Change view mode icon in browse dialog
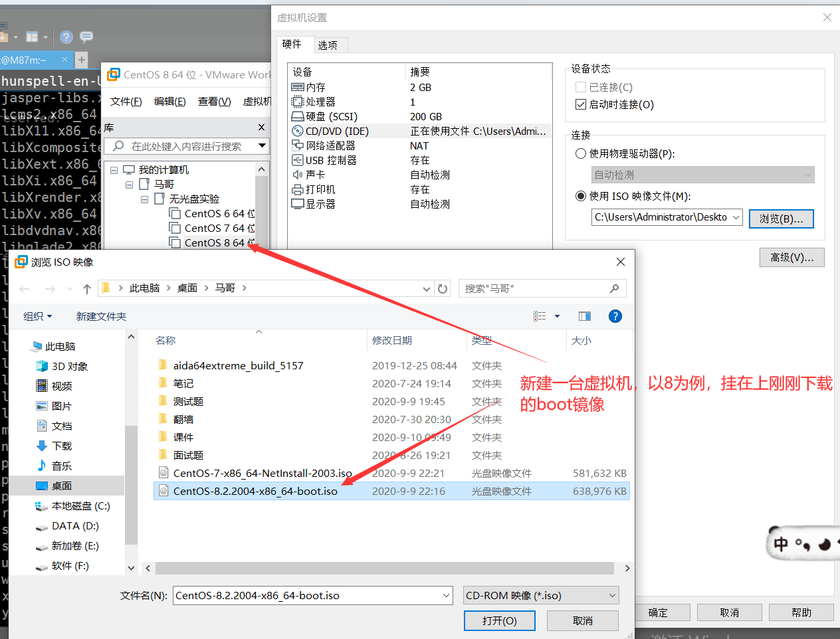The image size is (840, 639). pyautogui.click(x=540, y=316)
